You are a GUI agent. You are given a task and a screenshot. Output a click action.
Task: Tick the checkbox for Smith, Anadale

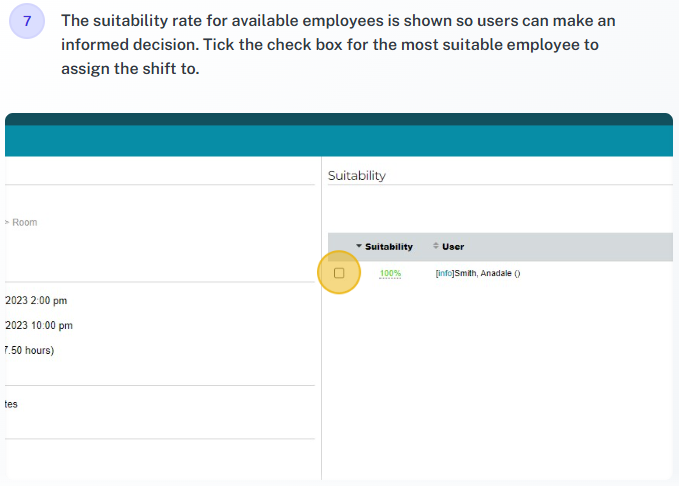click(339, 273)
